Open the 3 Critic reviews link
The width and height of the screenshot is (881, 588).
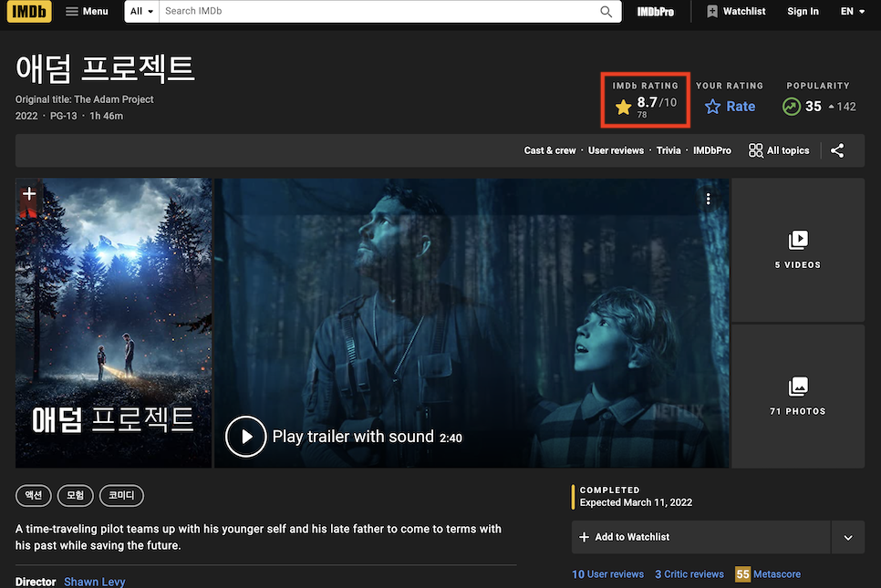point(689,574)
